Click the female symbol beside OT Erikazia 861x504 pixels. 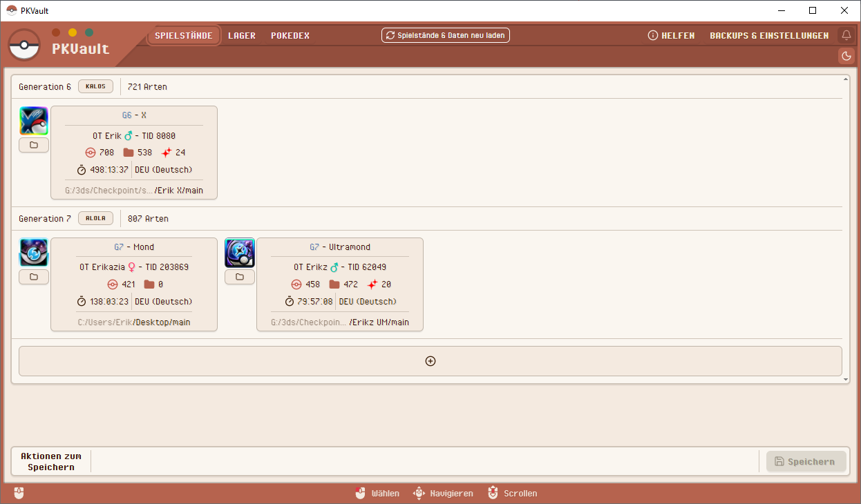tap(131, 267)
